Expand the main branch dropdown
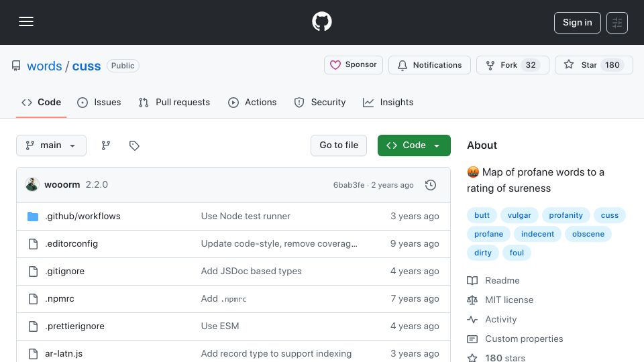 point(51,145)
